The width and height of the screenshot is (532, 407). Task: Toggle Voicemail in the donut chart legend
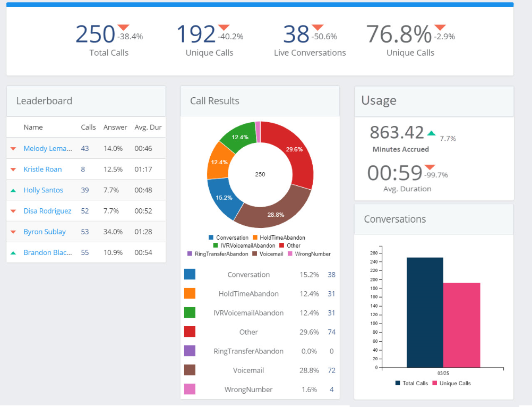268,254
